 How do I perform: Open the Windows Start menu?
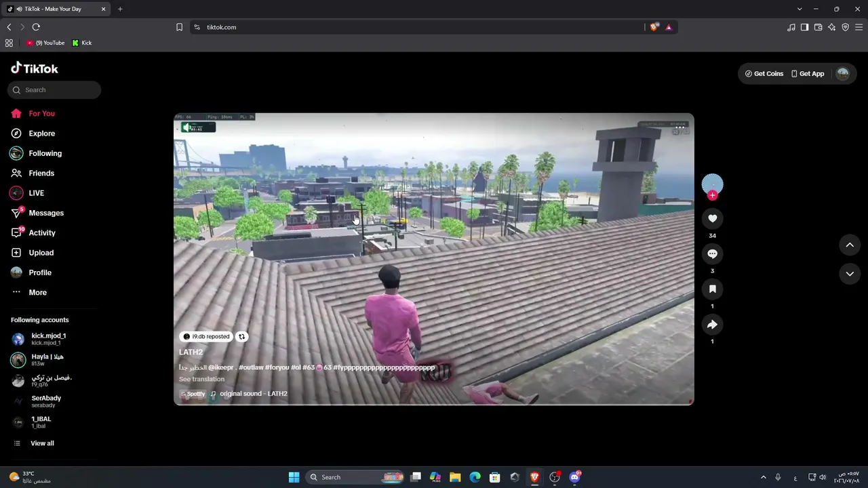(x=294, y=477)
